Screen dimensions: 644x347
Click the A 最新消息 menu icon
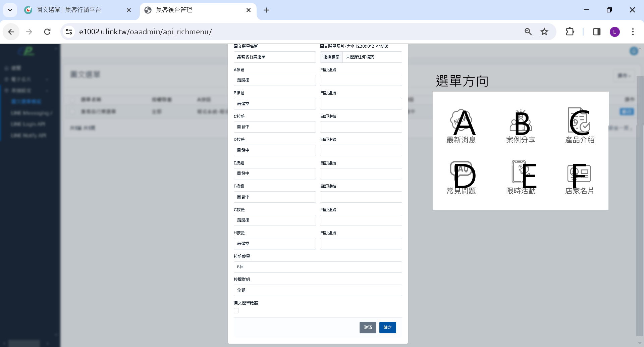[461, 126]
